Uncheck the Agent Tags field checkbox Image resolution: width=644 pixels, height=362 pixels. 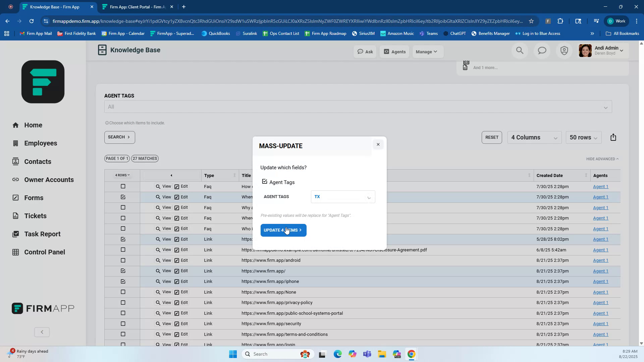click(x=265, y=182)
